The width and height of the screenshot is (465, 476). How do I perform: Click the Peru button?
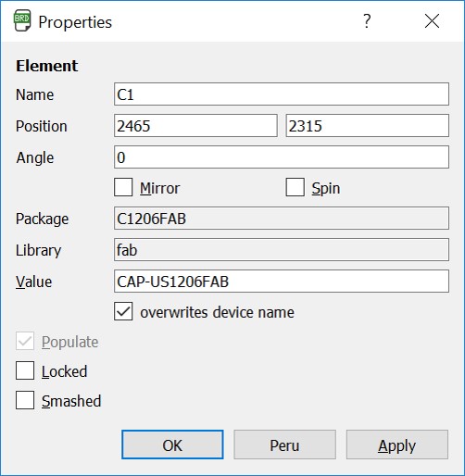[x=284, y=445]
